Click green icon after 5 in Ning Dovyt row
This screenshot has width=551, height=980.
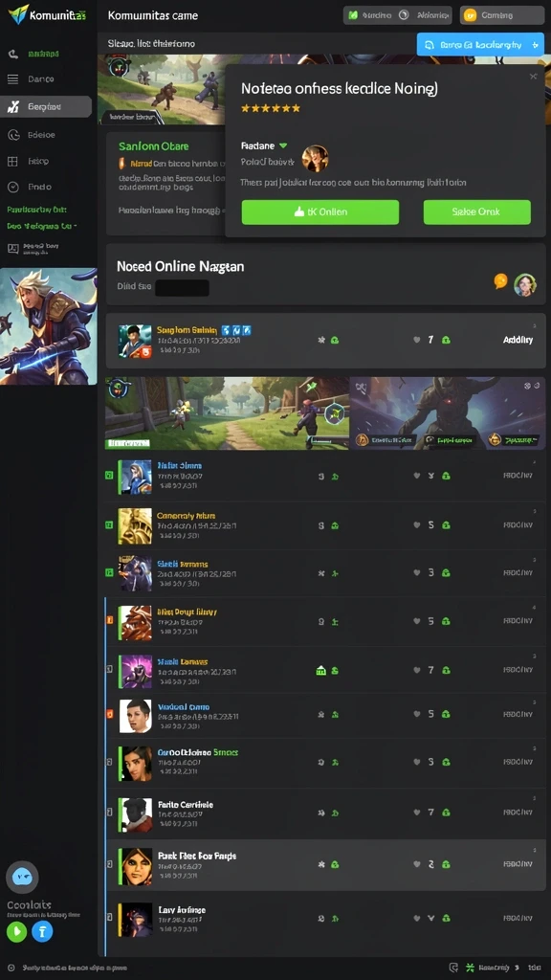[x=446, y=621]
